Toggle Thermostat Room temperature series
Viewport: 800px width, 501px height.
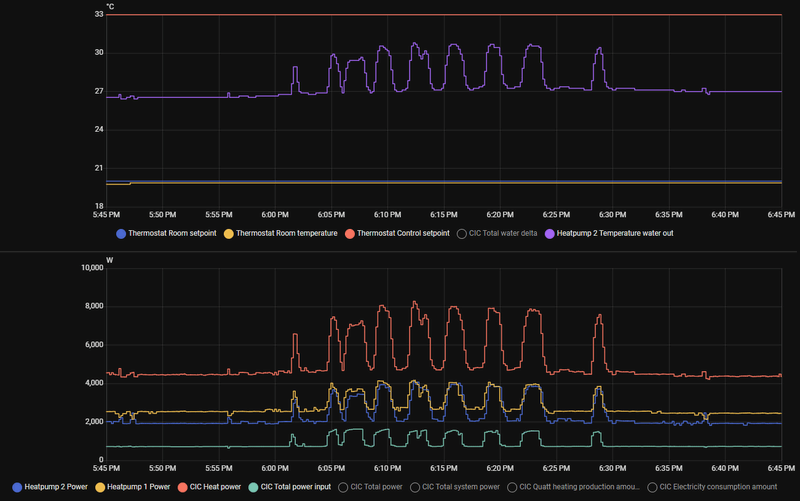click(281, 233)
